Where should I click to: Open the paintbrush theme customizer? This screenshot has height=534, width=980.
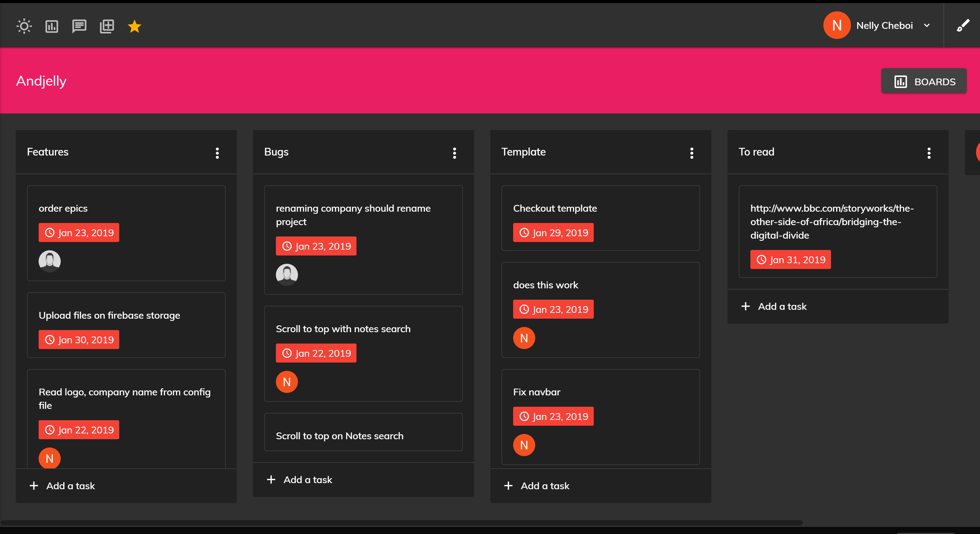click(x=963, y=25)
